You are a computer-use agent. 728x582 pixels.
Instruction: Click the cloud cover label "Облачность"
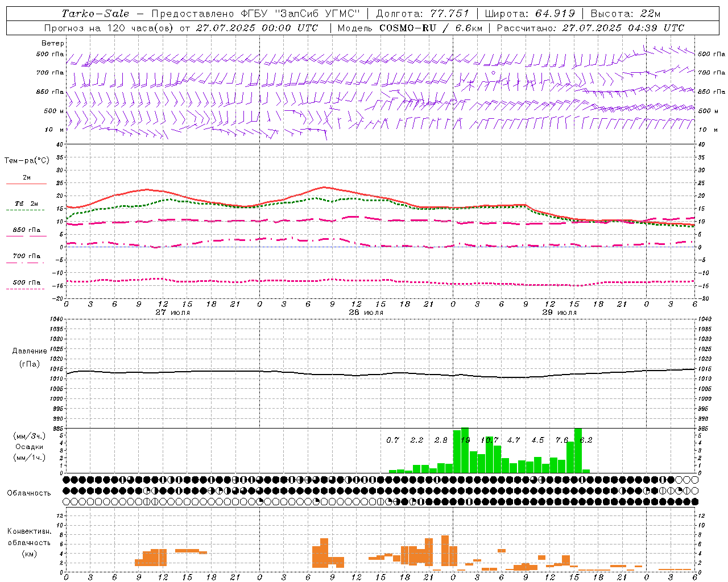coord(29,493)
